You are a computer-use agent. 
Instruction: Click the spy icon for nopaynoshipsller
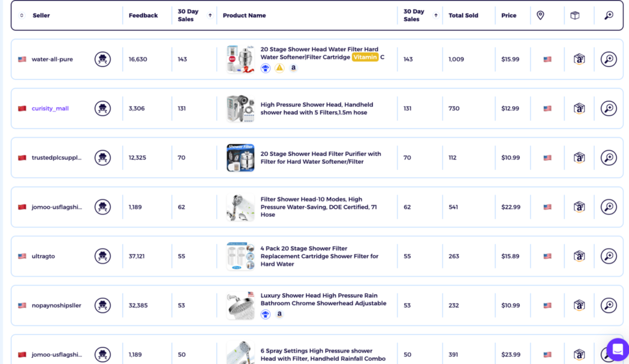click(103, 306)
